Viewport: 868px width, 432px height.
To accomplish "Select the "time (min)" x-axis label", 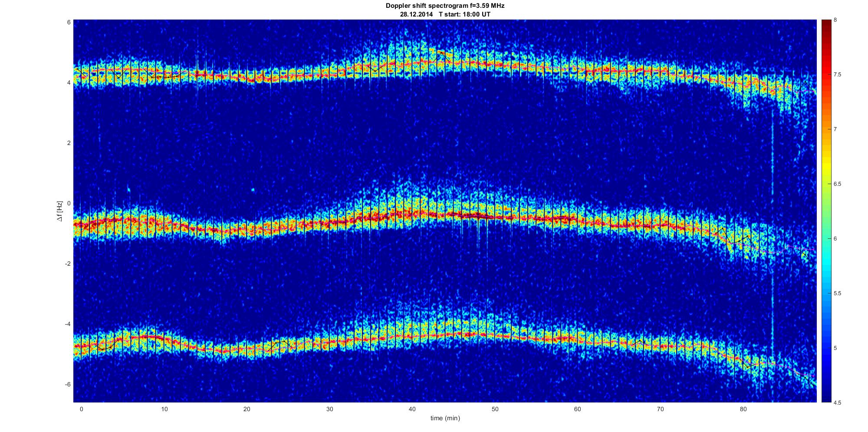I will (x=445, y=418).
